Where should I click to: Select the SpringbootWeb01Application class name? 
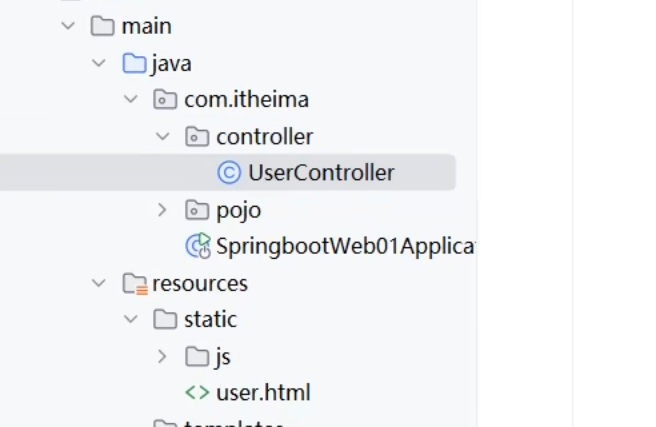pyautogui.click(x=344, y=246)
